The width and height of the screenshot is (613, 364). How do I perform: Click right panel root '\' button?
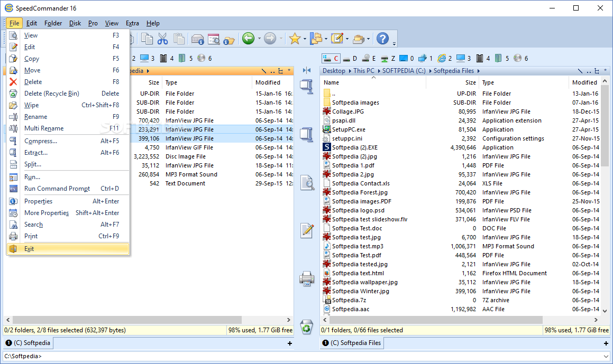click(580, 71)
